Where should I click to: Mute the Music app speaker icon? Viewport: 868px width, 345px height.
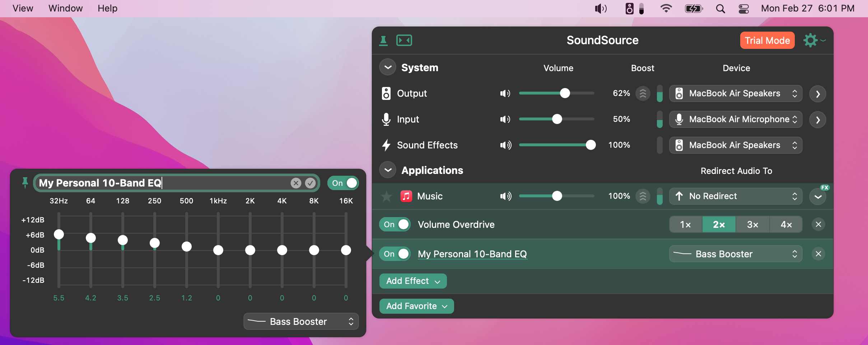point(505,196)
